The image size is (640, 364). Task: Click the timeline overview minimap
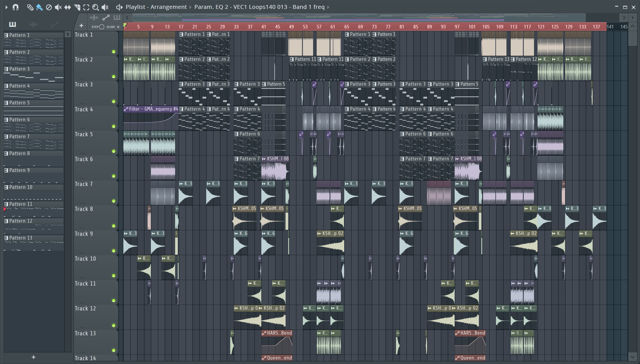(359, 18)
